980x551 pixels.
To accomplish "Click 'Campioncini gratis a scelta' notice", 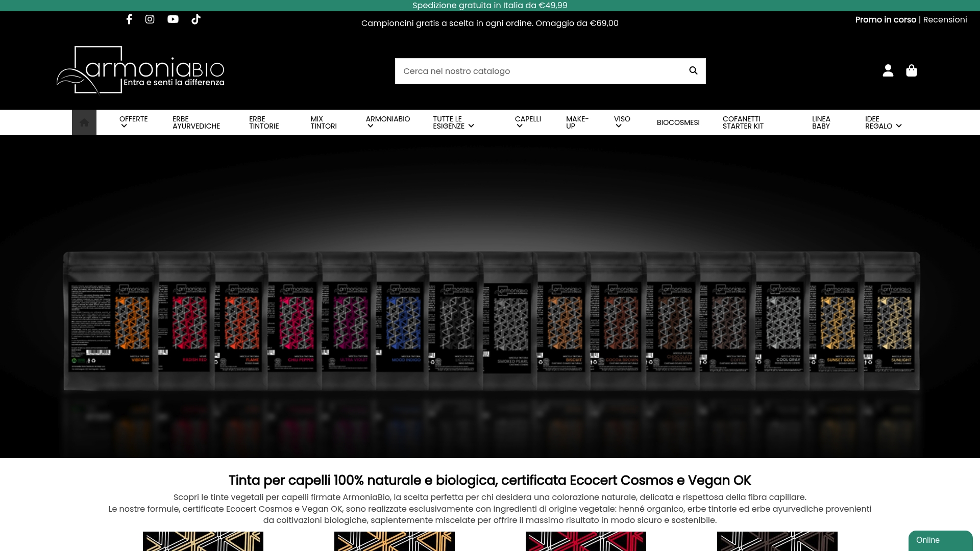I will (x=490, y=23).
